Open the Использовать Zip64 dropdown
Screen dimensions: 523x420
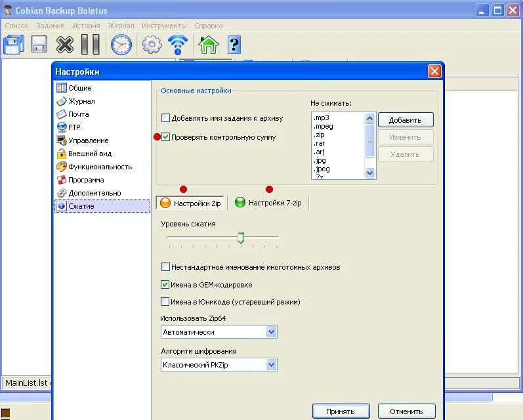click(x=219, y=332)
